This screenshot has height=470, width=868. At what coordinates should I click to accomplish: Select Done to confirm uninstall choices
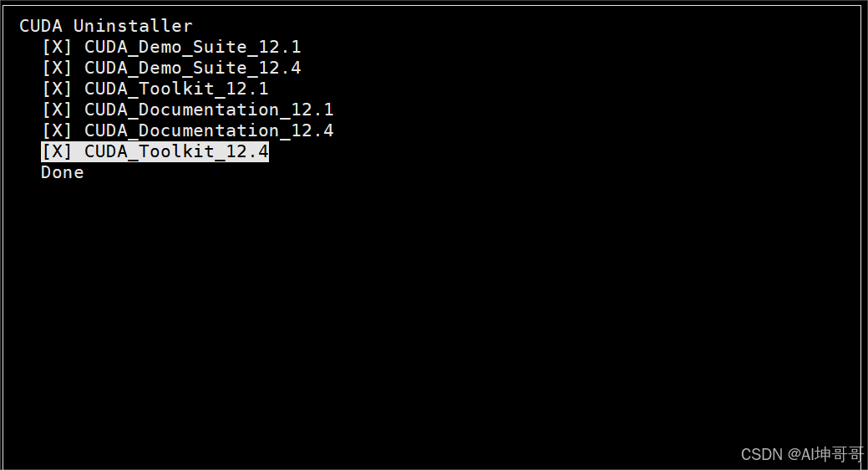(62, 172)
